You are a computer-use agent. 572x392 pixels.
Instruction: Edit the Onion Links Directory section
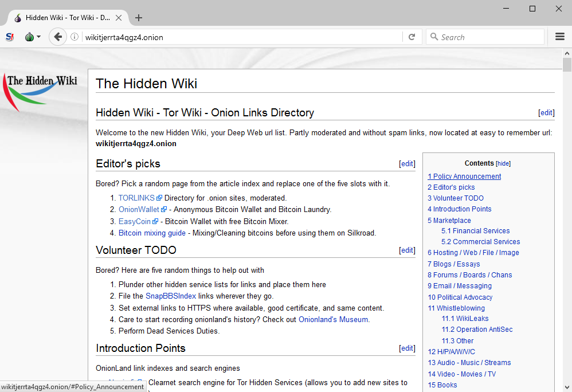tap(546, 113)
